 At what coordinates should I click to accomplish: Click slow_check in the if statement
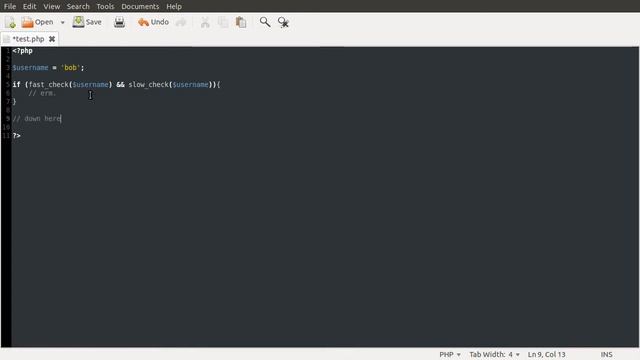[x=149, y=85]
